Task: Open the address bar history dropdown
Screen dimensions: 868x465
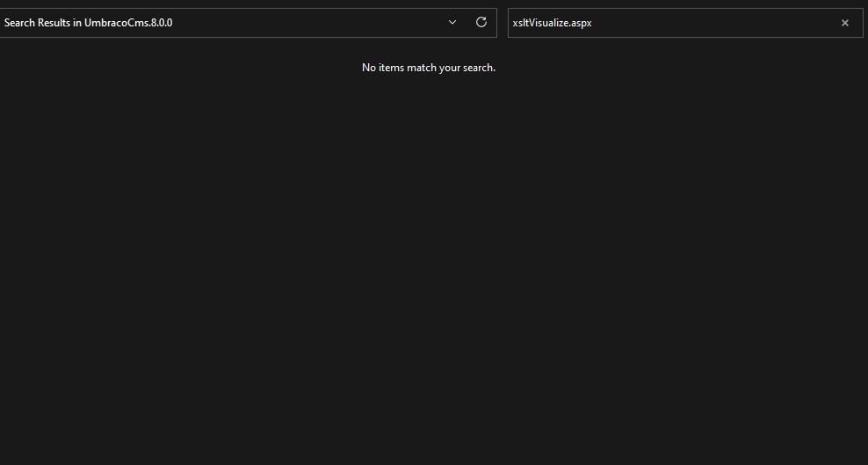Action: click(452, 22)
